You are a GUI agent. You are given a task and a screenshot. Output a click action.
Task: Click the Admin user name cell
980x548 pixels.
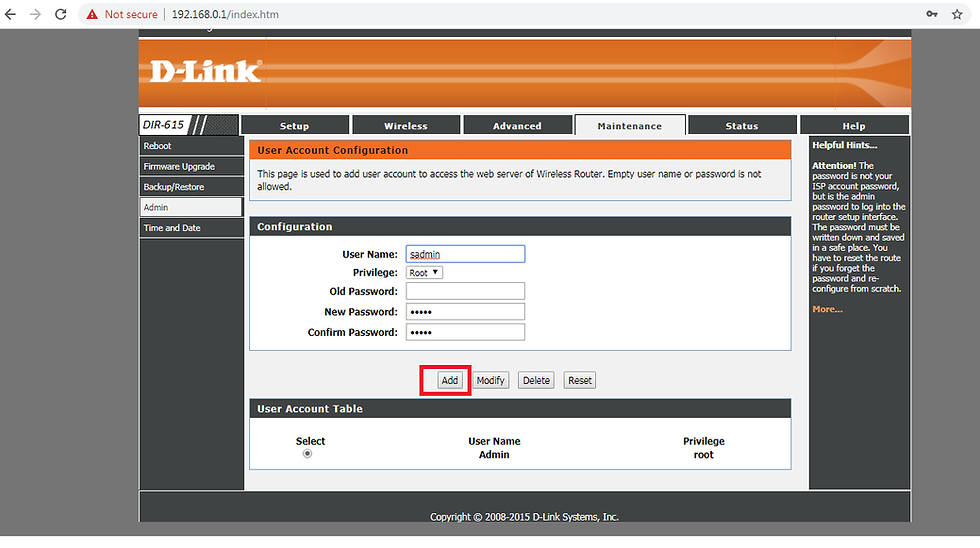pos(494,455)
